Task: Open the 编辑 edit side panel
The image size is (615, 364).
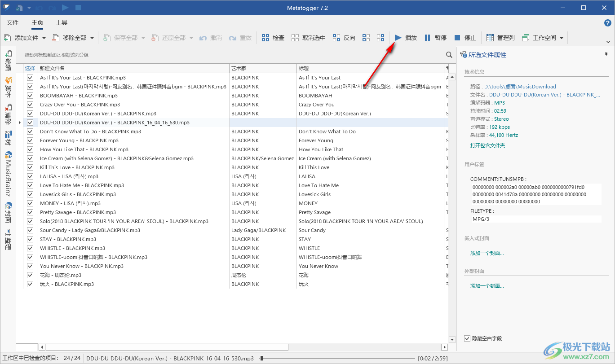Action: [8, 60]
